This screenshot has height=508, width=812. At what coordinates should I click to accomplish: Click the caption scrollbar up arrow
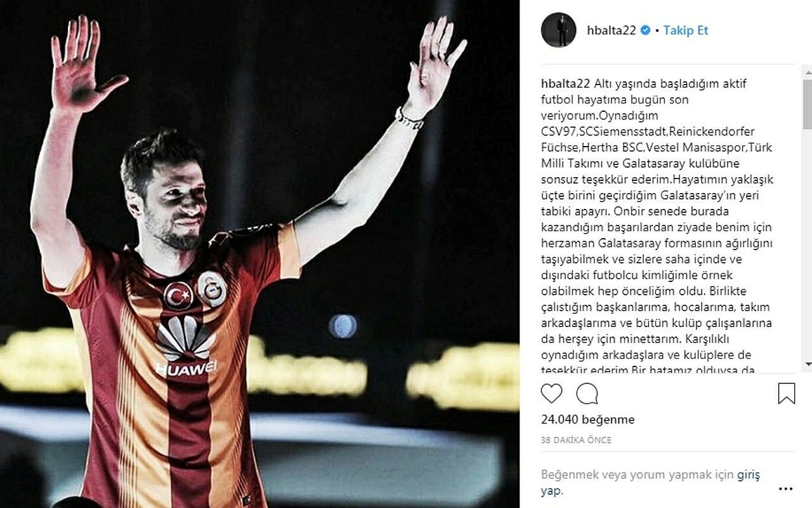(807, 72)
